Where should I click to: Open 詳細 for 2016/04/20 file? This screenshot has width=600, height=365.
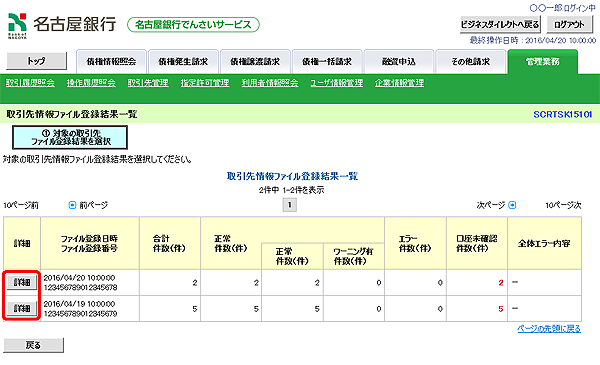click(22, 282)
